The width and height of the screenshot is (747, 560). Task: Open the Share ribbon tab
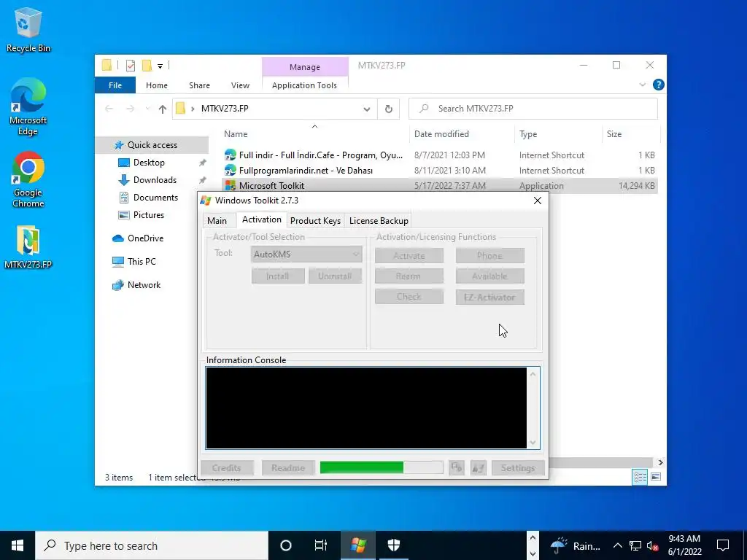[x=199, y=85]
